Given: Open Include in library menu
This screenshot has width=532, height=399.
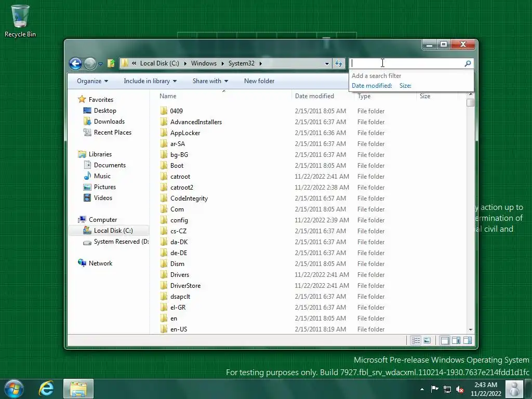Looking at the screenshot, I should pos(150,81).
